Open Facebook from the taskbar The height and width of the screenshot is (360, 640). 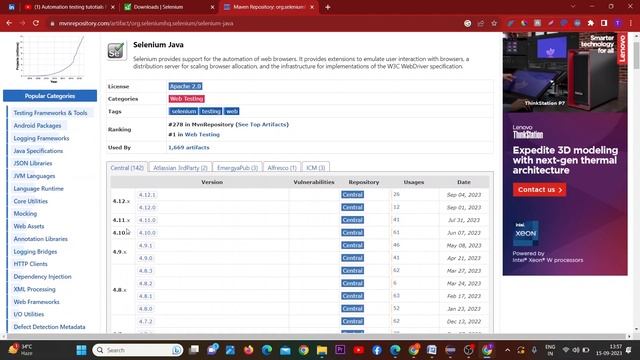click(x=377, y=350)
